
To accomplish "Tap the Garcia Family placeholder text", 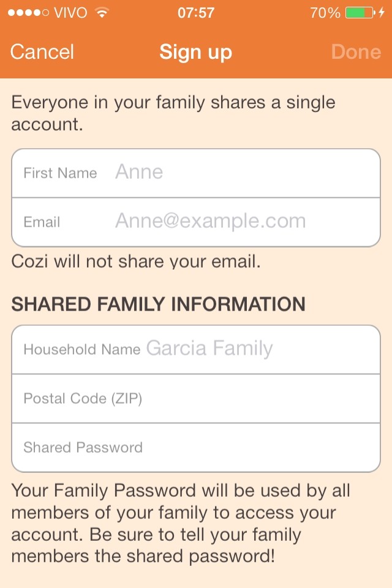I will click(x=209, y=349).
